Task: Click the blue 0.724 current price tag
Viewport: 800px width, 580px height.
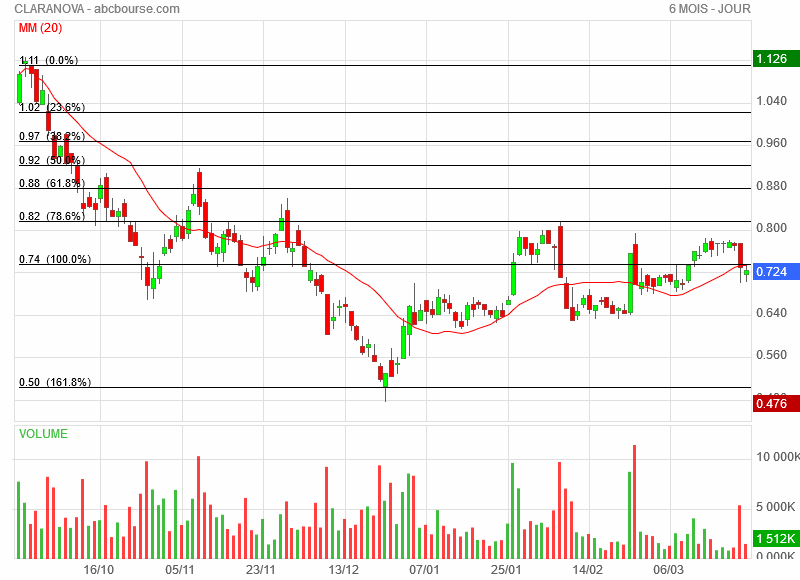Action: pyautogui.click(x=776, y=271)
